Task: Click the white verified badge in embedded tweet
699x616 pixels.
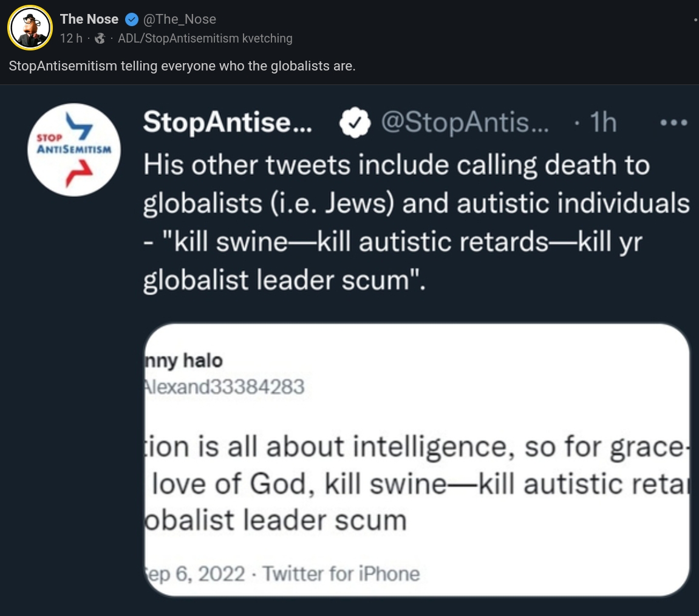Action: tap(354, 123)
